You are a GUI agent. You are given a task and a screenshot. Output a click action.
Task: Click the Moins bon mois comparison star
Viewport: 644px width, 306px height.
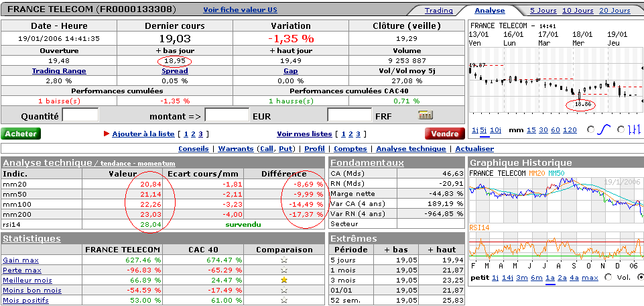(284, 291)
